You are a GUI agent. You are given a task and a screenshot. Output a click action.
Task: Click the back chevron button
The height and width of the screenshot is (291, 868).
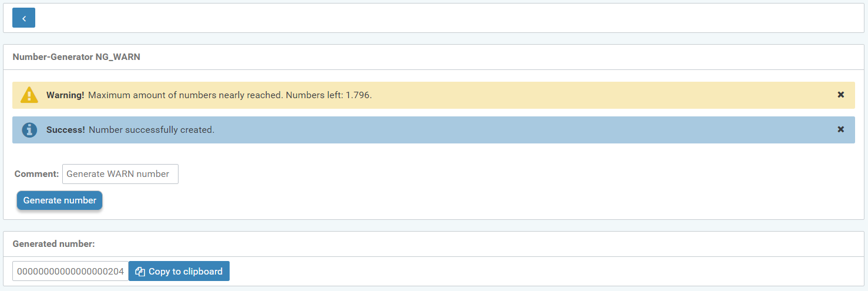[x=23, y=18]
